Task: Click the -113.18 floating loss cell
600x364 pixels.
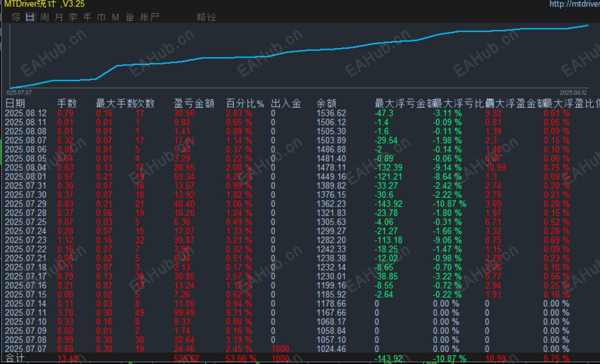Action: pyautogui.click(x=388, y=240)
